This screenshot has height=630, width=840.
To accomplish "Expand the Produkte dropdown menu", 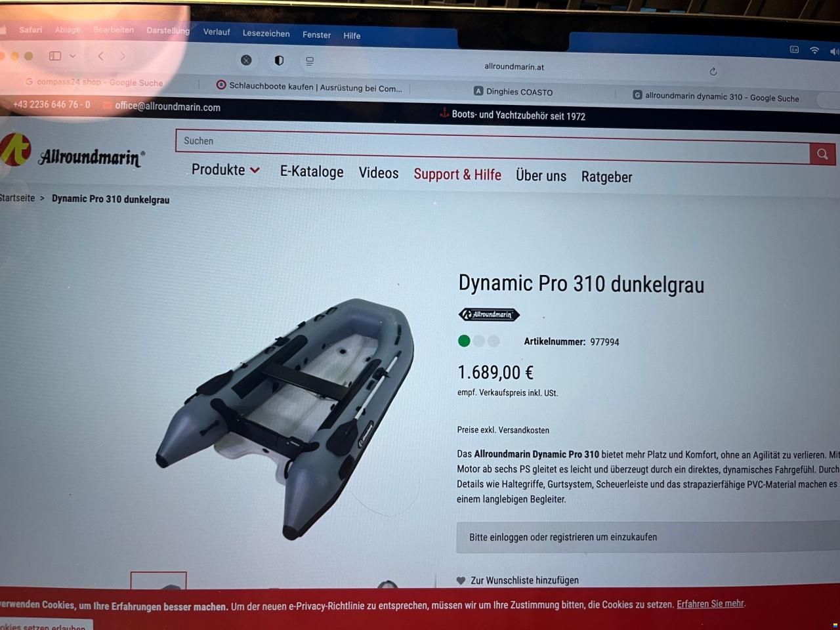I will [x=225, y=170].
